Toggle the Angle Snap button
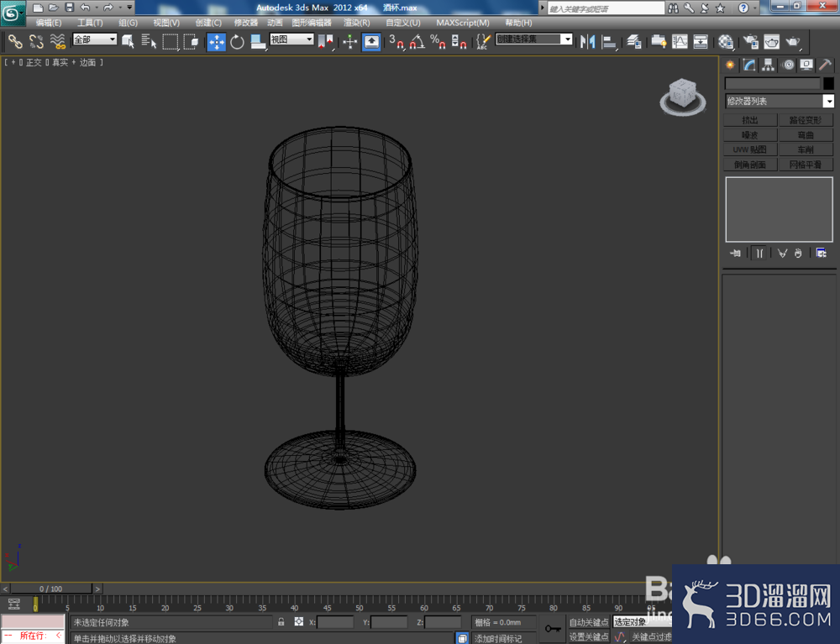The width and height of the screenshot is (840, 644). 417,41
